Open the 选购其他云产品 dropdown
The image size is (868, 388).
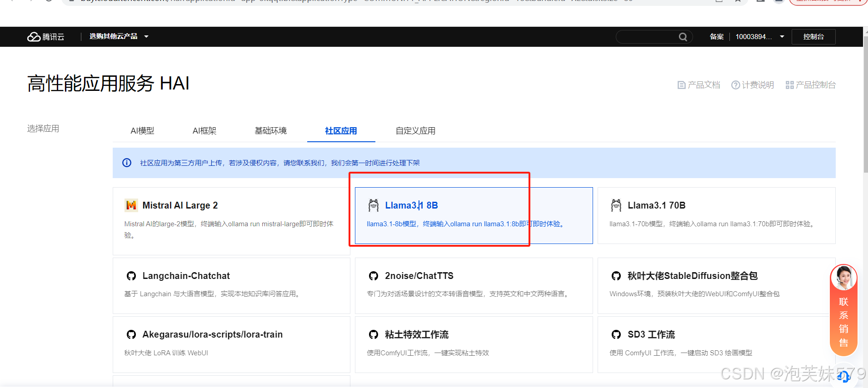coord(119,36)
